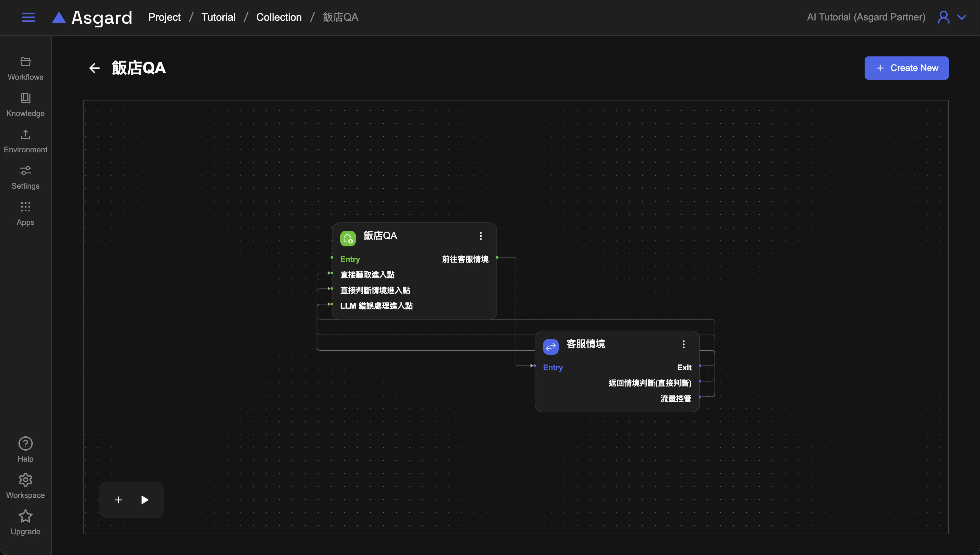Open Settings sliders icon
980x555 pixels.
coord(26,177)
